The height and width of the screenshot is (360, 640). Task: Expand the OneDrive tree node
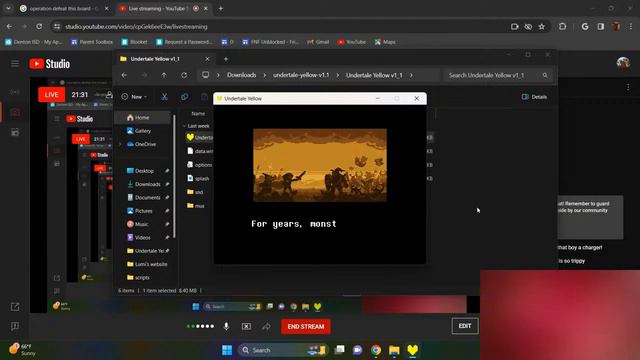(x=120, y=144)
